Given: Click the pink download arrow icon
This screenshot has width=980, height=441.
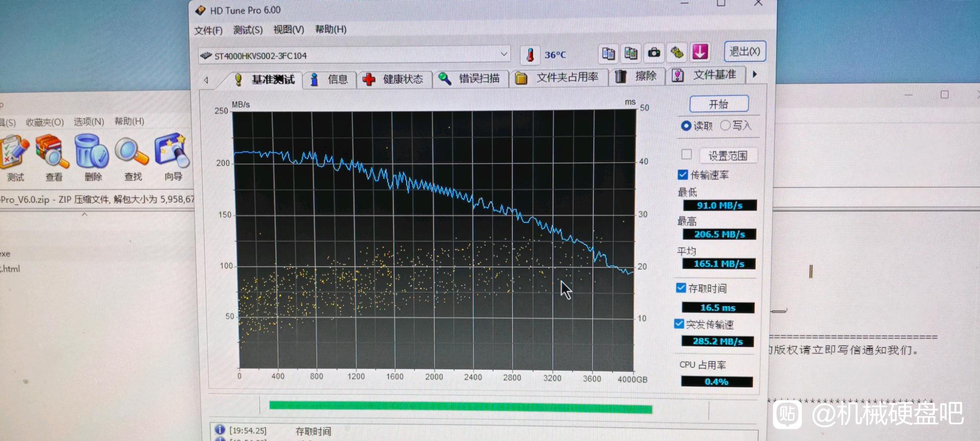Looking at the screenshot, I should pyautogui.click(x=700, y=51).
